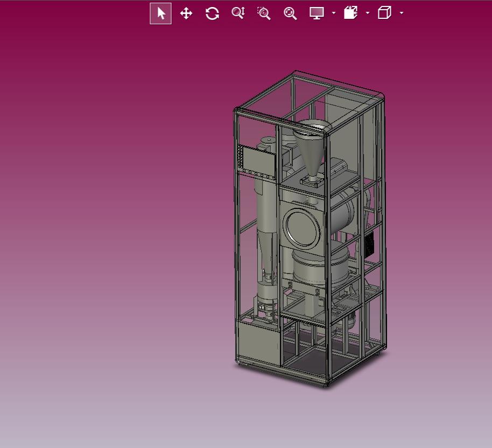
Task: Enable the Zoom in/out tool
Action: click(x=238, y=13)
